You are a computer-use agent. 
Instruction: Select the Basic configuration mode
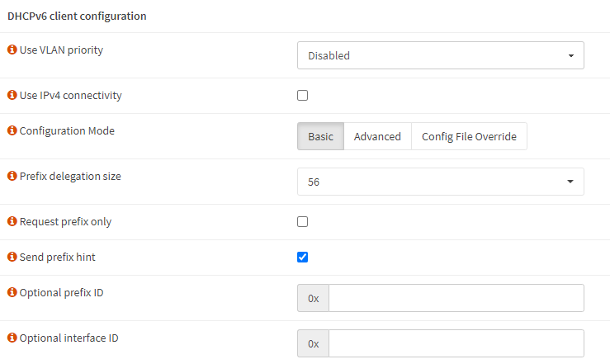tap(320, 136)
